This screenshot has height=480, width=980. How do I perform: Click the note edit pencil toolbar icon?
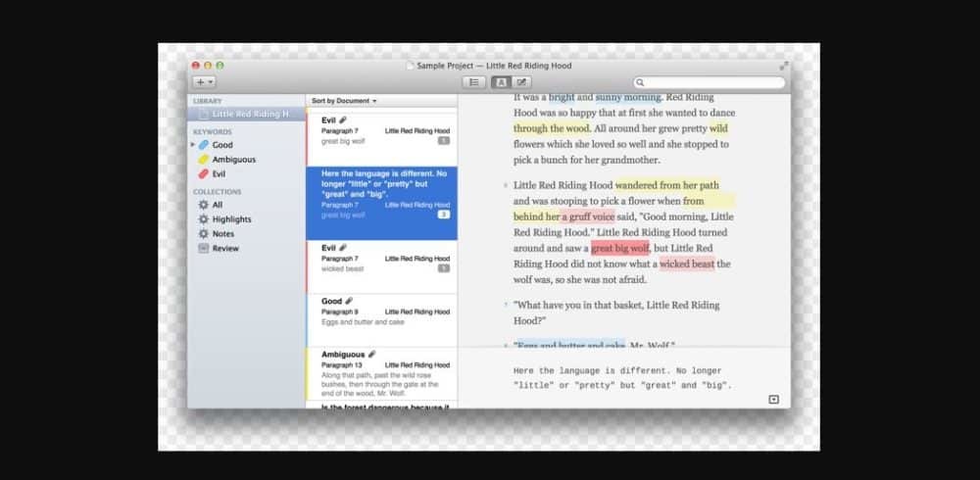522,83
